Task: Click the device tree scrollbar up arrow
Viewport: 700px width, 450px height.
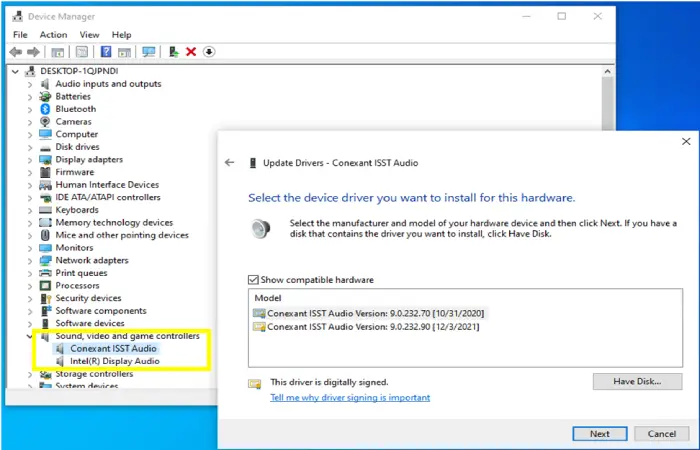Action: [x=607, y=71]
